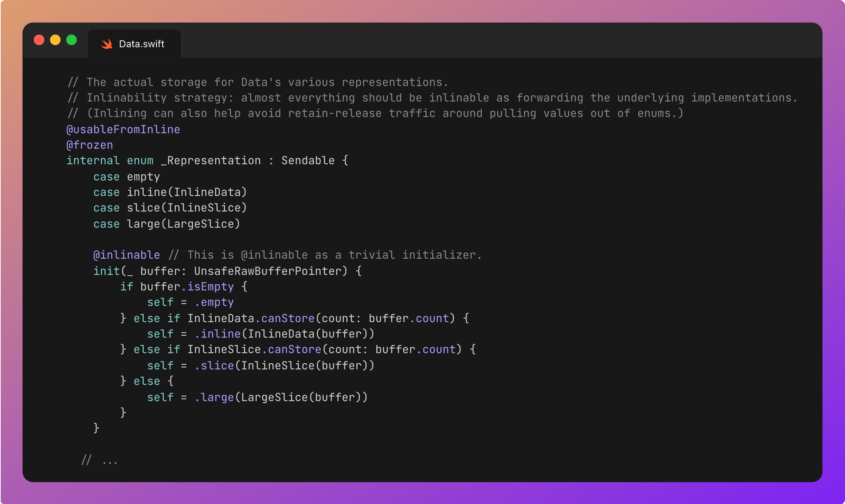Click the @usableFromInline attribute
Screen dimensions: 845x504
tap(123, 130)
